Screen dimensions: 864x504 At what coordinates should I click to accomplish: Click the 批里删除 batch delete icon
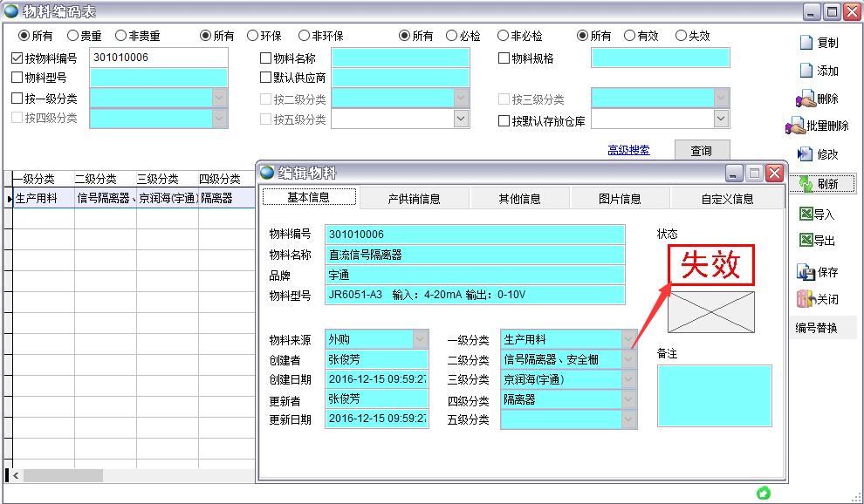click(x=796, y=126)
